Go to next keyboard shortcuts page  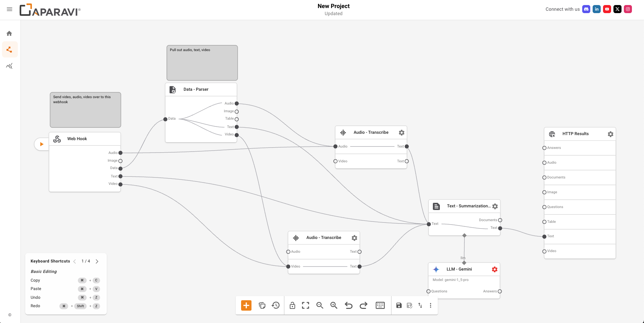point(97,261)
